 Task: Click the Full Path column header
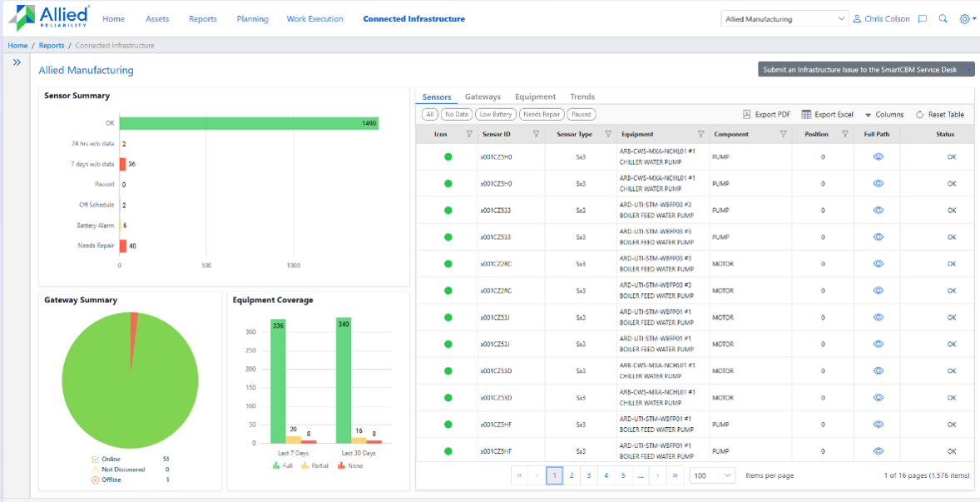point(877,134)
